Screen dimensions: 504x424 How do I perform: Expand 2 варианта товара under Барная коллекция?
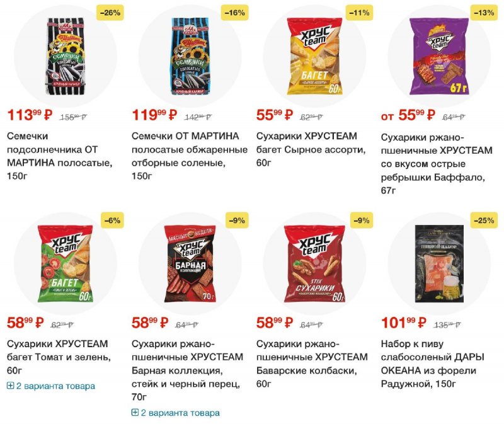tap(176, 413)
